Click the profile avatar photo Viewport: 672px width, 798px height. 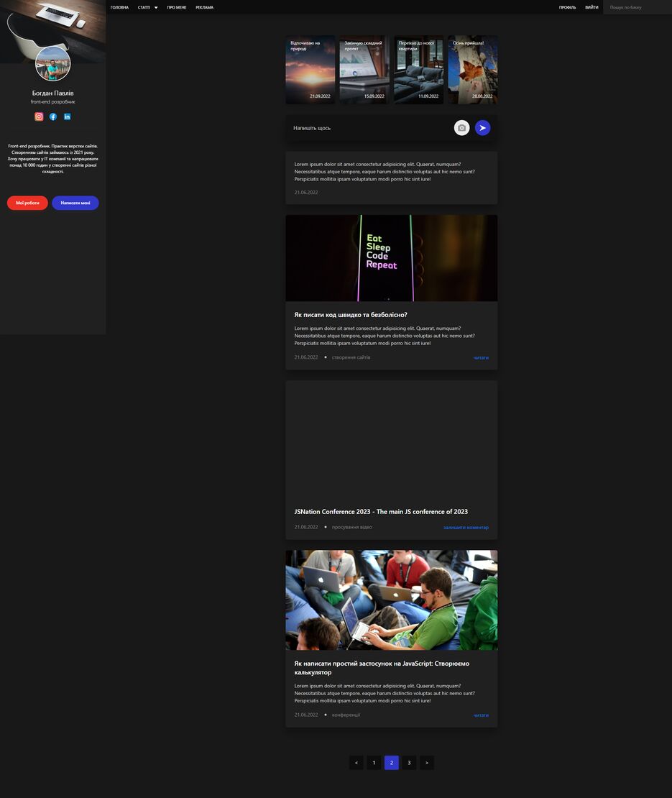pyautogui.click(x=52, y=63)
